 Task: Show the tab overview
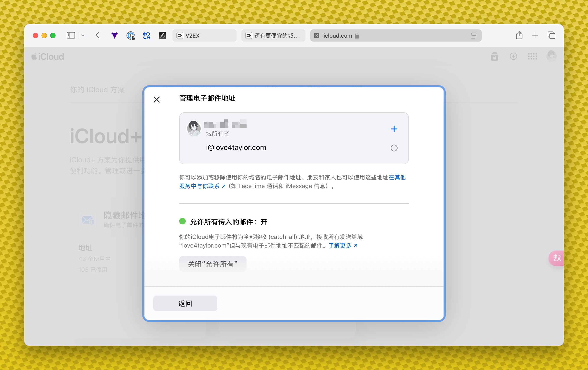click(x=551, y=36)
